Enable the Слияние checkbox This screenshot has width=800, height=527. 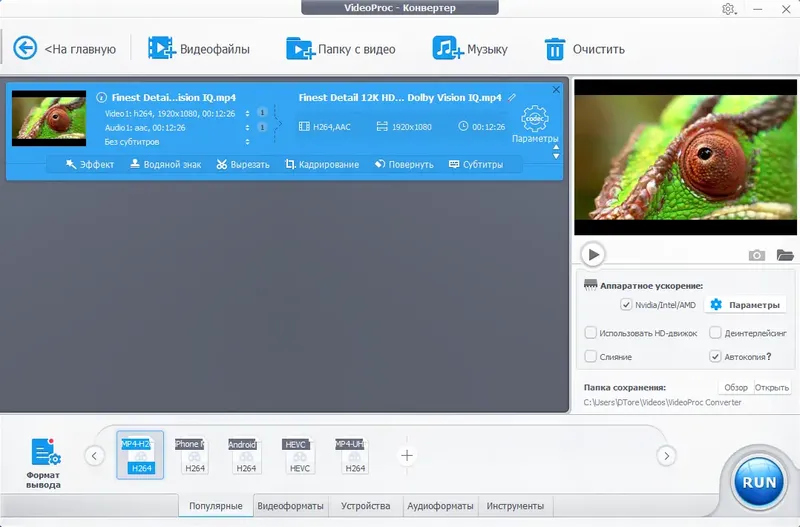click(x=590, y=356)
